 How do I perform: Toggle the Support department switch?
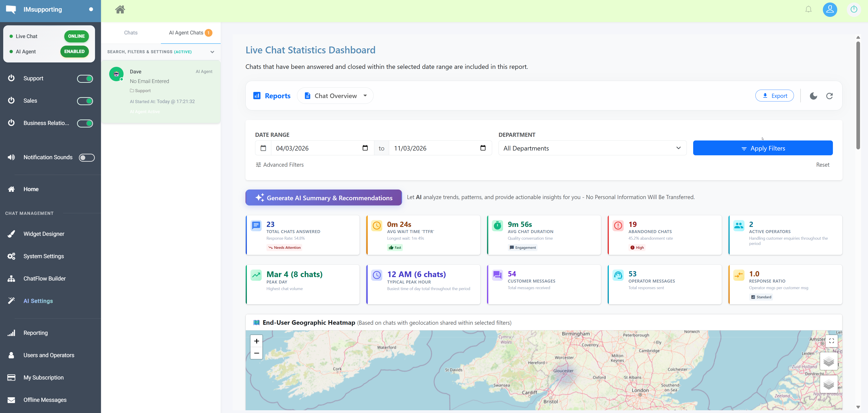[85, 78]
